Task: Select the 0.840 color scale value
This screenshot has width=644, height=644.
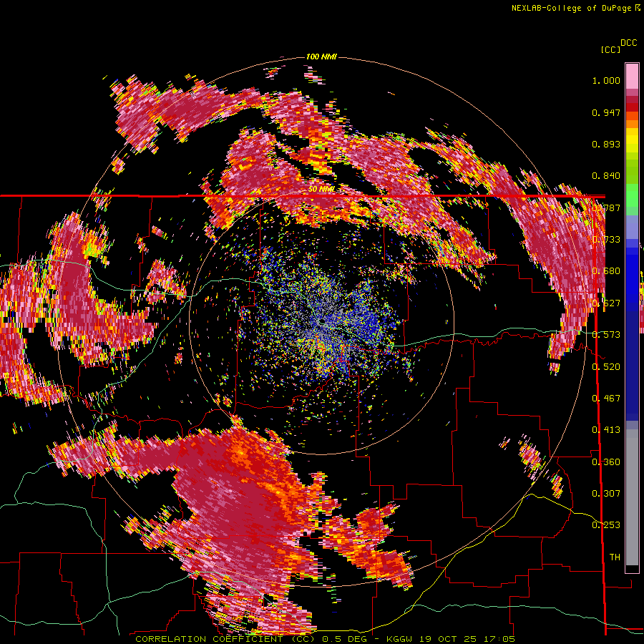Action: coord(606,176)
